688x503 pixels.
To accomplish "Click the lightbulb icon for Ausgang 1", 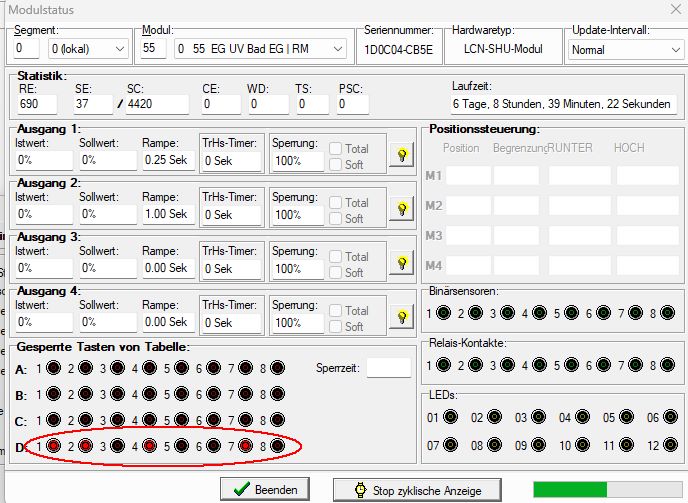I will [x=402, y=155].
